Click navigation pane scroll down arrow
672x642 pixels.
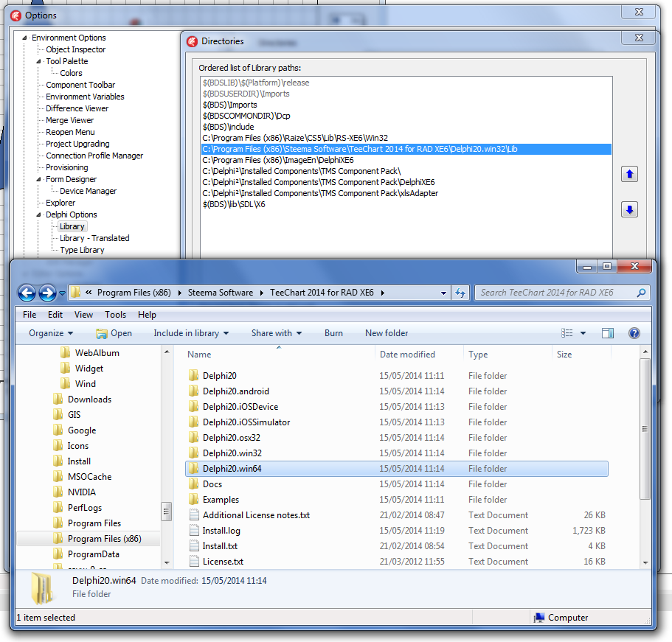click(x=167, y=562)
